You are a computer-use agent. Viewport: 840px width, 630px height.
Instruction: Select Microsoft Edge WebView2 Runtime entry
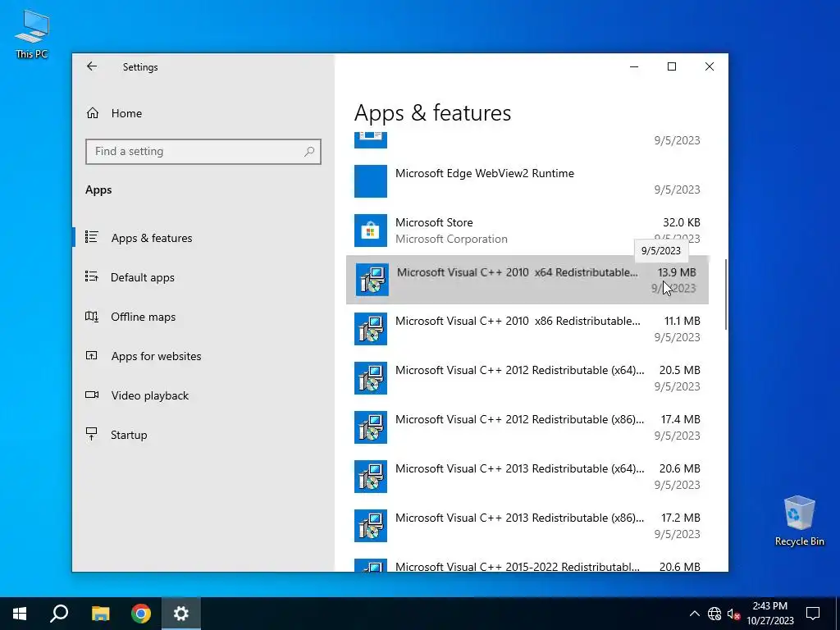pyautogui.click(x=527, y=181)
